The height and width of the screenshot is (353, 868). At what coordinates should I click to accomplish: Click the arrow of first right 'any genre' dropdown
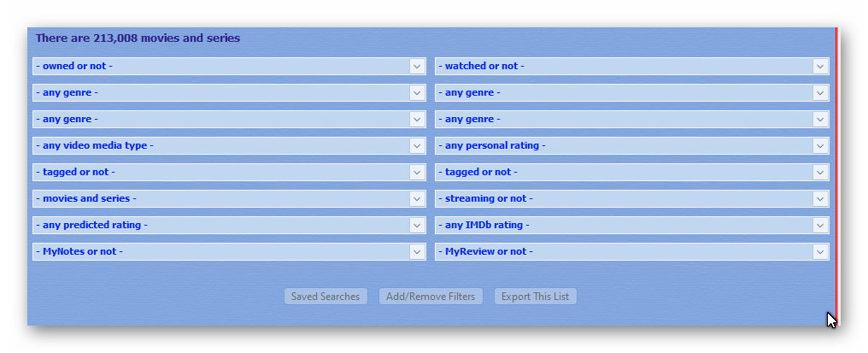coord(820,92)
